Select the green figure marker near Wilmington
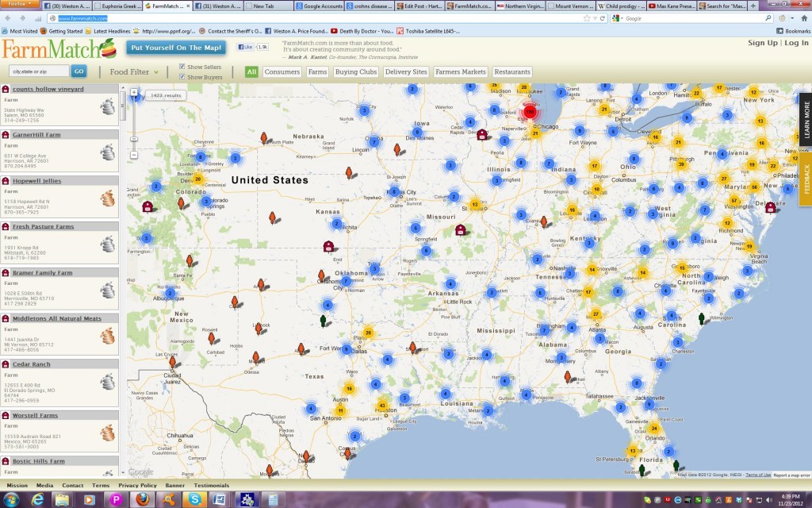Screen dimensions: 812x508 [x=702, y=318]
